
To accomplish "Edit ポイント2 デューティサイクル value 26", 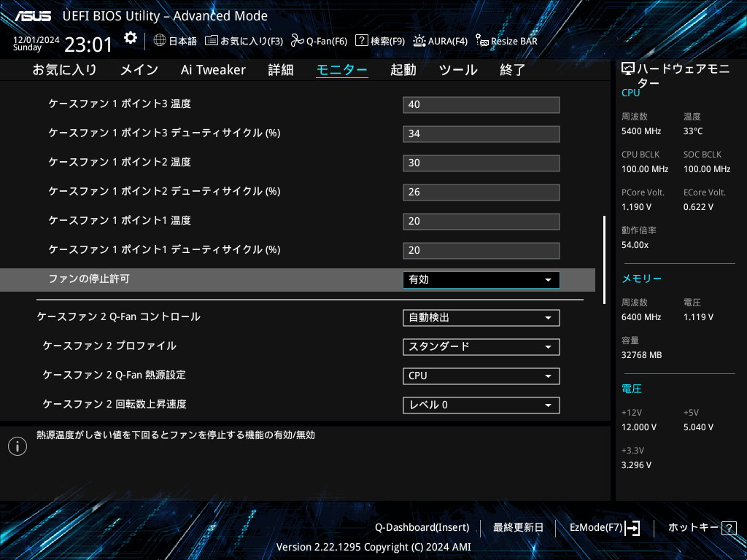I will point(481,192).
